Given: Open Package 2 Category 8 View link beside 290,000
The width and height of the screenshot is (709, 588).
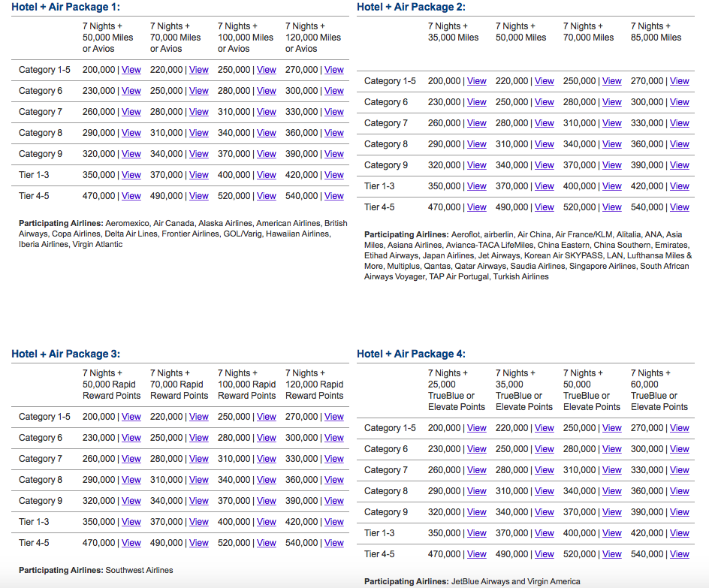Looking at the screenshot, I should pyautogui.click(x=477, y=144).
